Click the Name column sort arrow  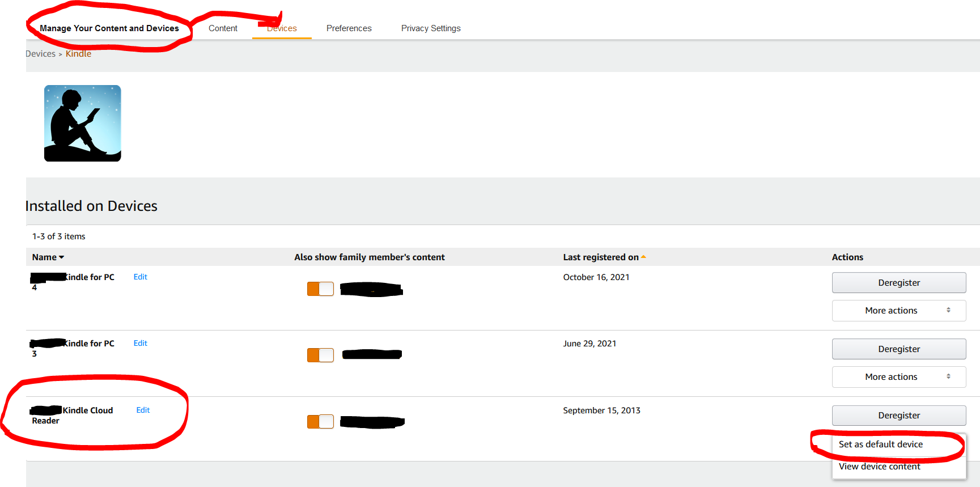62,257
